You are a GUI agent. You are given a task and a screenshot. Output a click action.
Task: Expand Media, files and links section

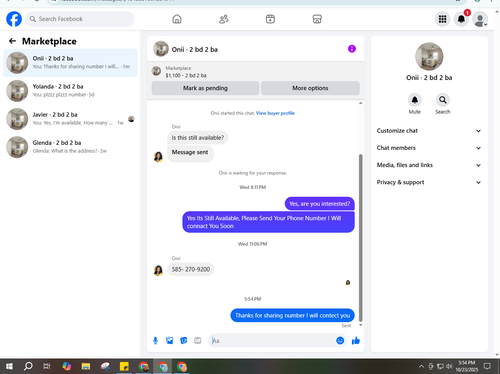coord(429,165)
